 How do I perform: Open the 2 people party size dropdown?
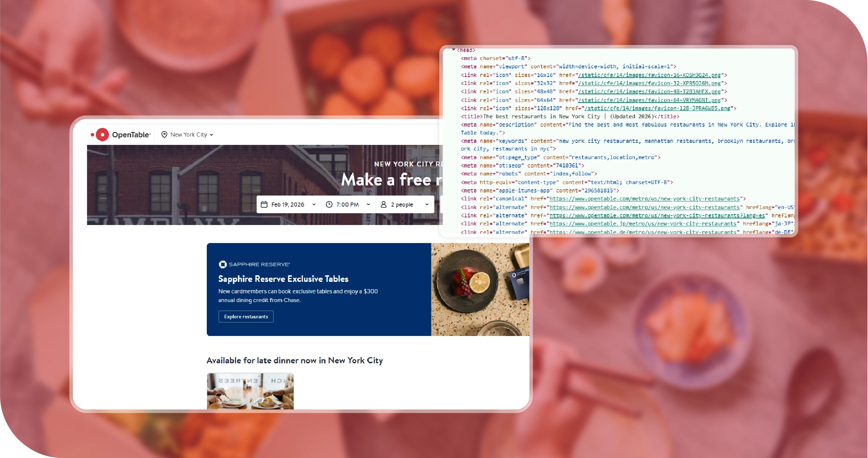405,204
